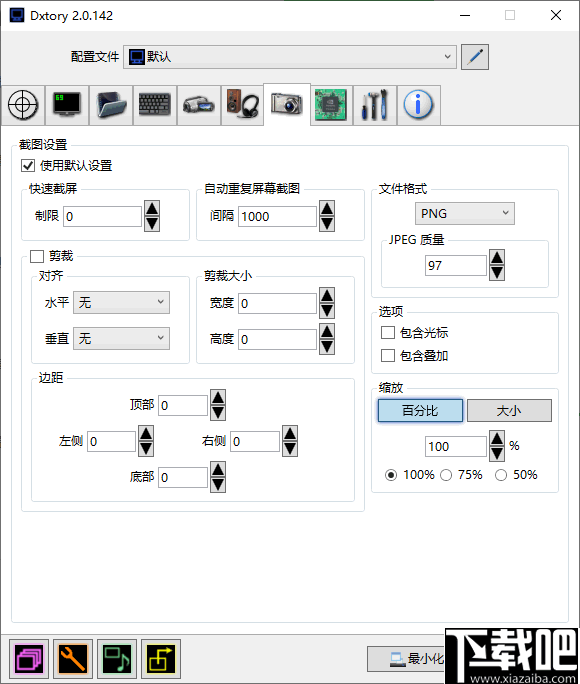This screenshot has height=684, width=580.
Task: Open the folder settings tab
Action: (x=111, y=105)
